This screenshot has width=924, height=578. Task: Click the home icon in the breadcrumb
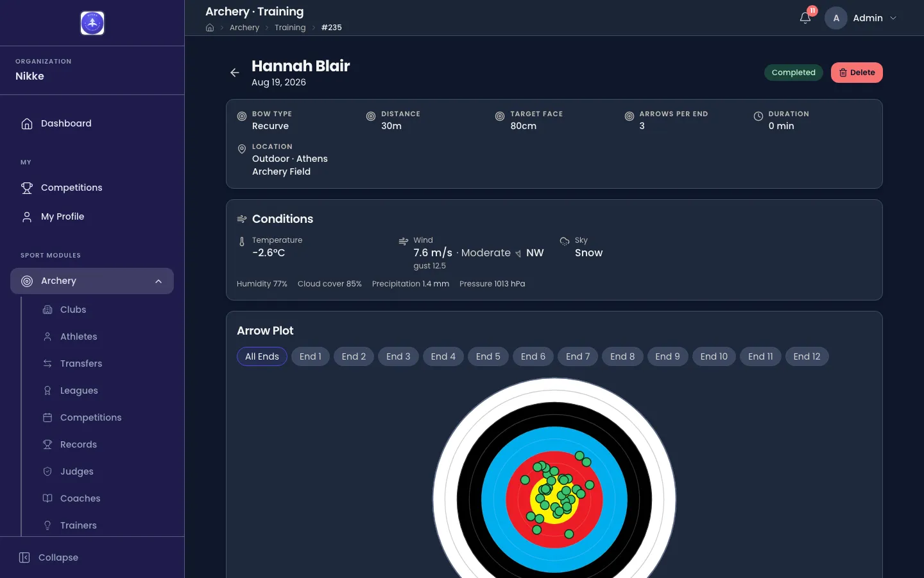(210, 28)
